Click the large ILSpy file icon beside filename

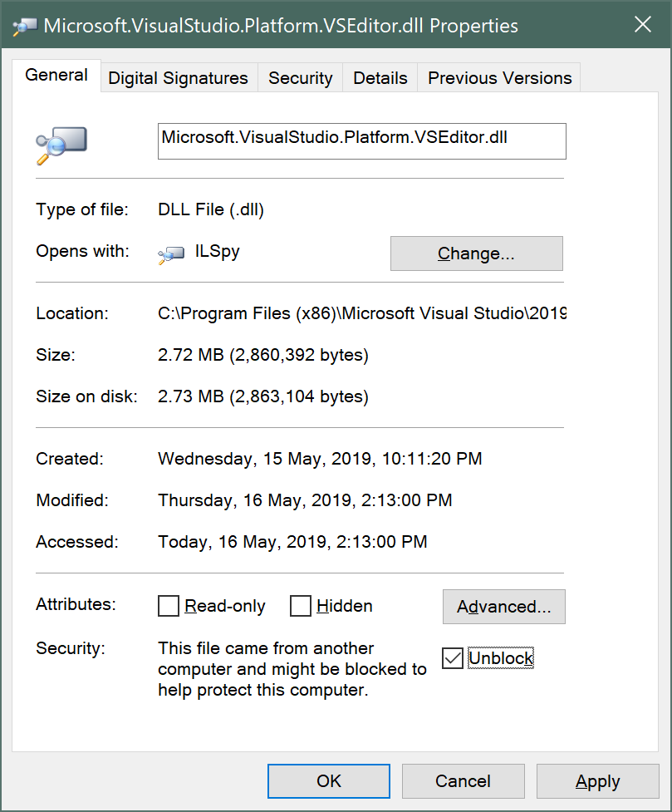[x=61, y=145]
